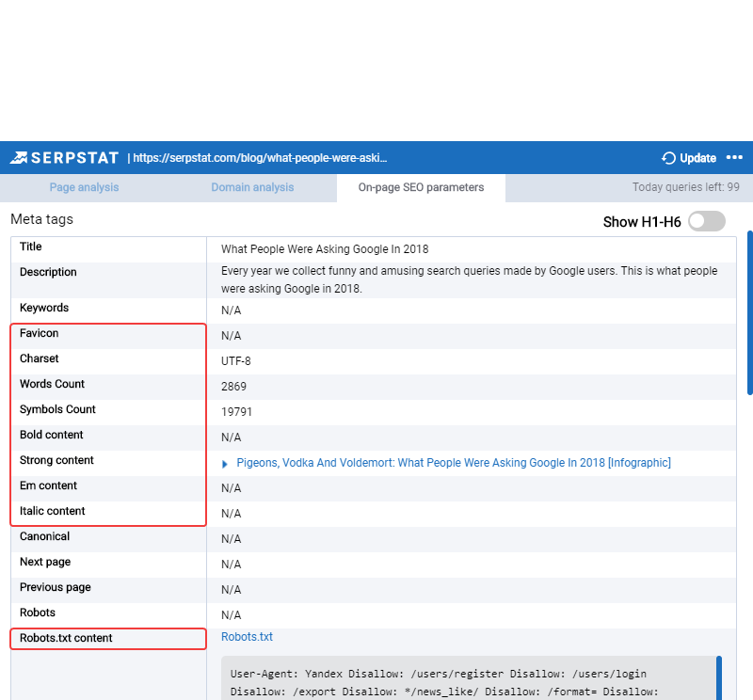Click the N/A value in Favicon row
The image size is (753, 700).
pos(231,336)
